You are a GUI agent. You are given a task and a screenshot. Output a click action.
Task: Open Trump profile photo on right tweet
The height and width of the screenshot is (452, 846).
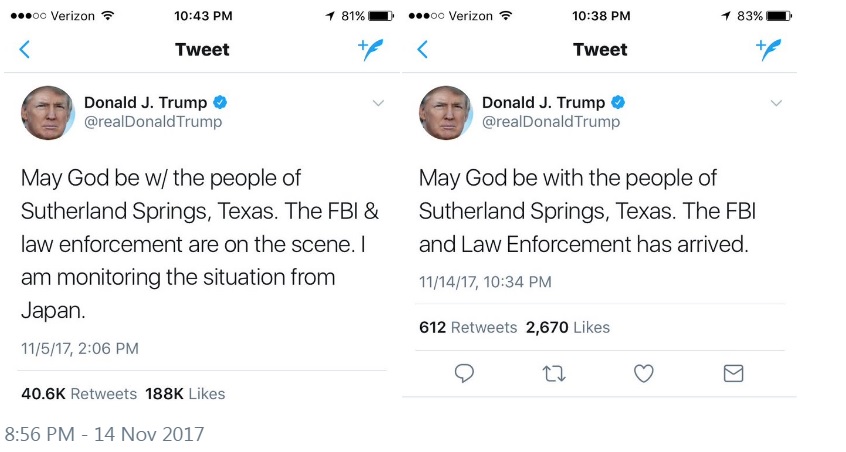coord(446,112)
